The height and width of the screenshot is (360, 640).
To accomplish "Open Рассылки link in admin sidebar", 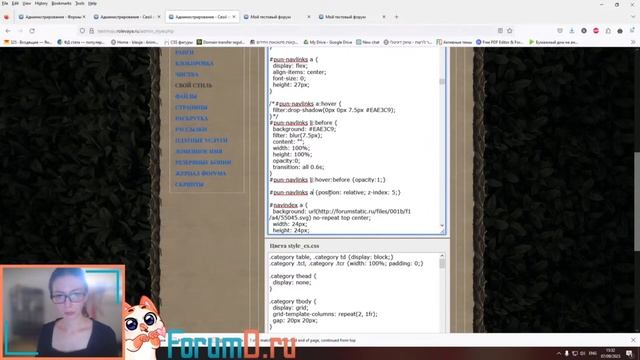I will tap(191, 129).
